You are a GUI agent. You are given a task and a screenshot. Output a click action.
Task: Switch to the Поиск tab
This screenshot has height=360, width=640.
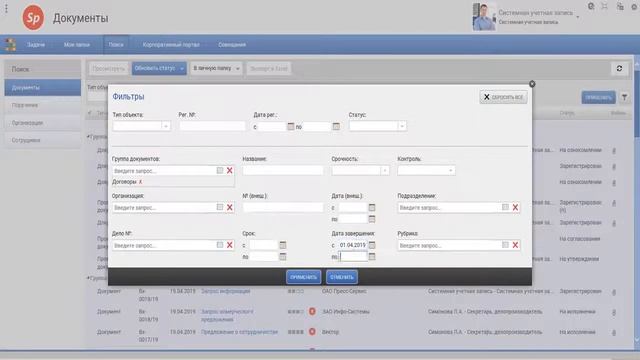[x=116, y=44]
